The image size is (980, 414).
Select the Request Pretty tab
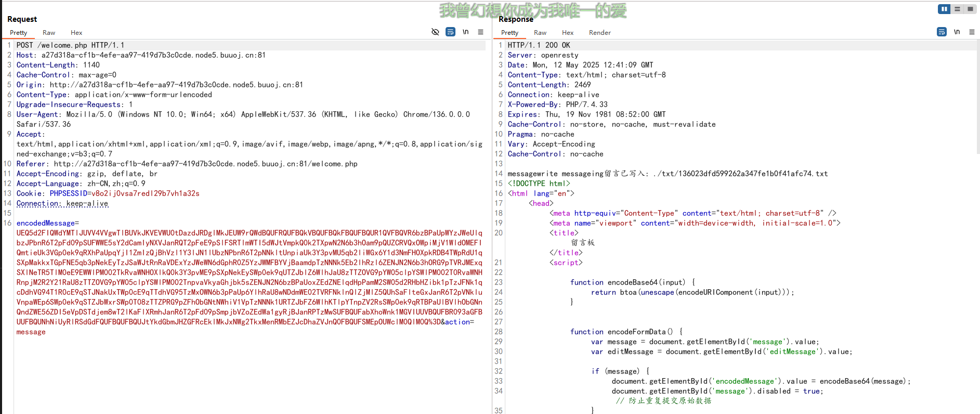coord(19,33)
